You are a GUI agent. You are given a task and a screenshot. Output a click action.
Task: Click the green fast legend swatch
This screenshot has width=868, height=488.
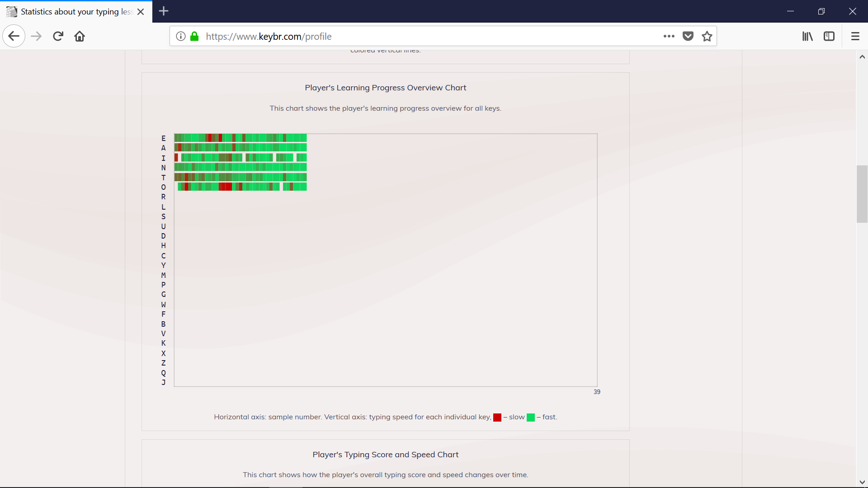point(531,418)
